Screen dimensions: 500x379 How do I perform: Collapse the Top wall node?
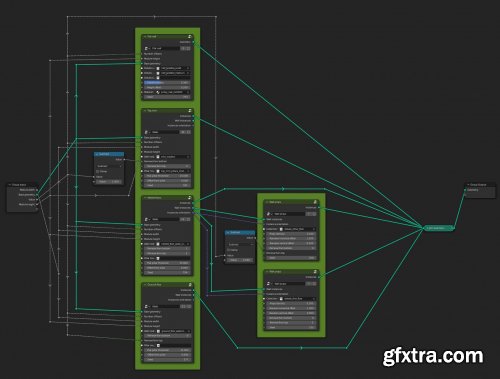coord(145,36)
